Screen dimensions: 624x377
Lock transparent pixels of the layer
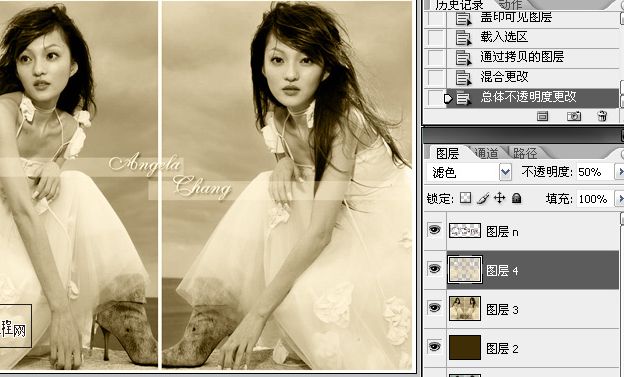(x=465, y=198)
